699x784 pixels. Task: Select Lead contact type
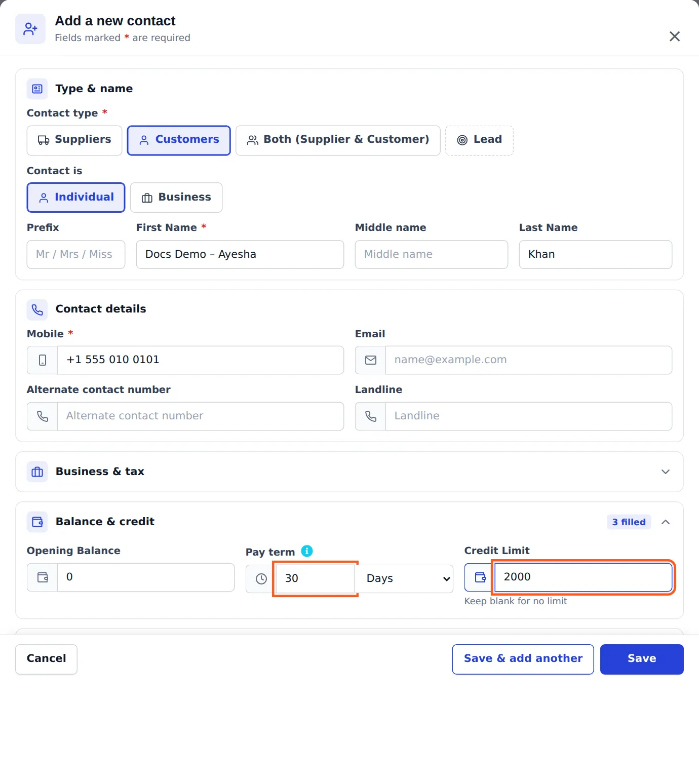[479, 140]
